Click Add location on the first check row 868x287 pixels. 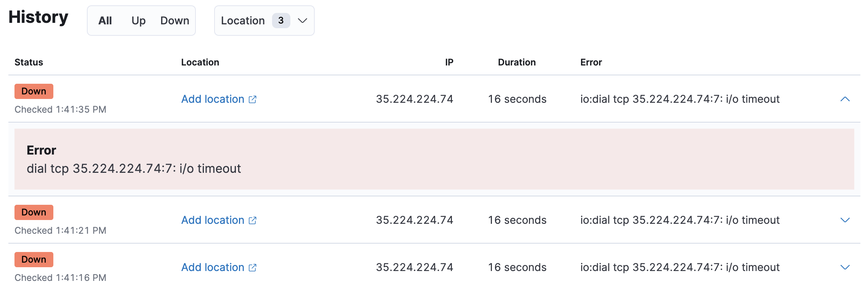(213, 99)
